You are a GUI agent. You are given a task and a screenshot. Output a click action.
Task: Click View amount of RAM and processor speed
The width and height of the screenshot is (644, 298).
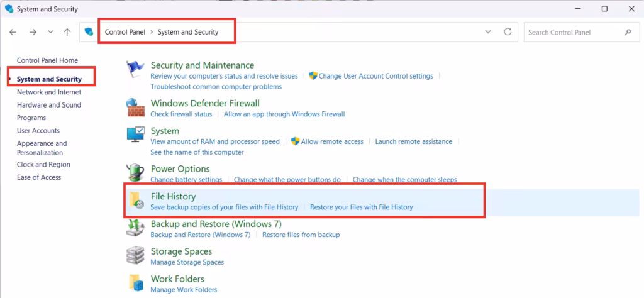215,141
